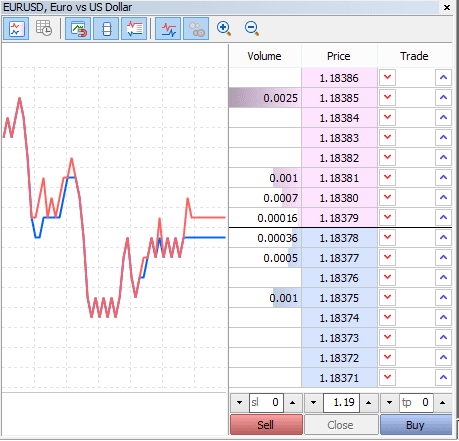Click the red Sell button
The width and height of the screenshot is (459, 441).
coord(266,425)
